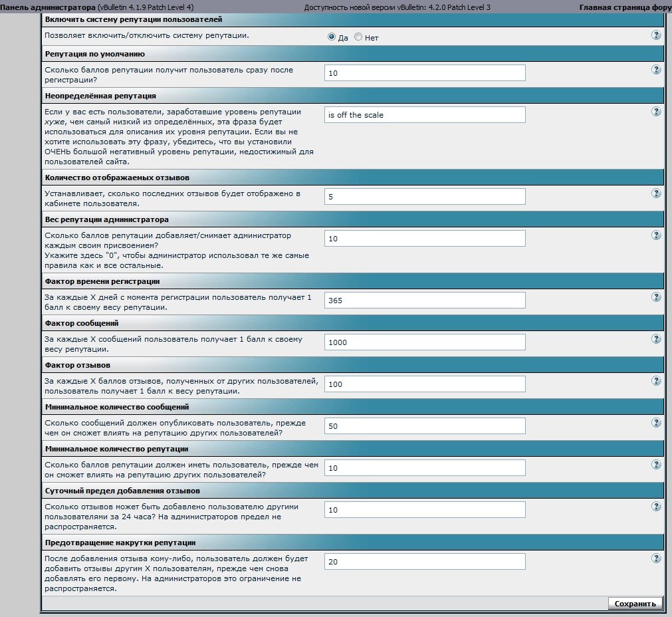Open the forum main page link
Image resolution: width=672 pixels, height=617 pixels.
[x=625, y=7]
